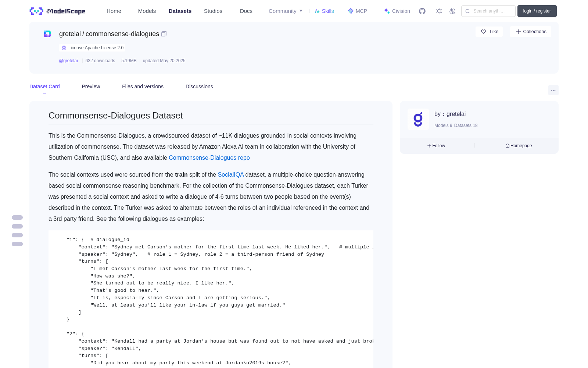This screenshot has height=368, width=588.
Task: Click the '5.19MB' size text
Action: [x=129, y=61]
